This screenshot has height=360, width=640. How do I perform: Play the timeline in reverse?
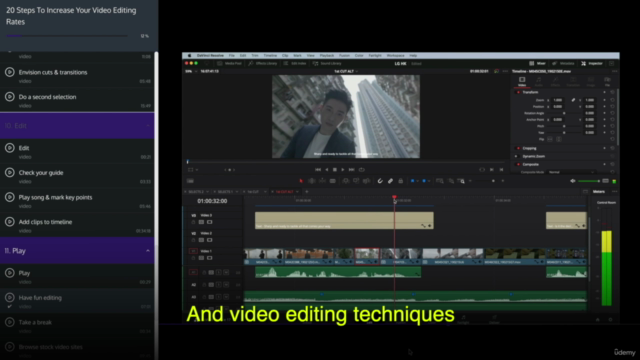click(327, 169)
